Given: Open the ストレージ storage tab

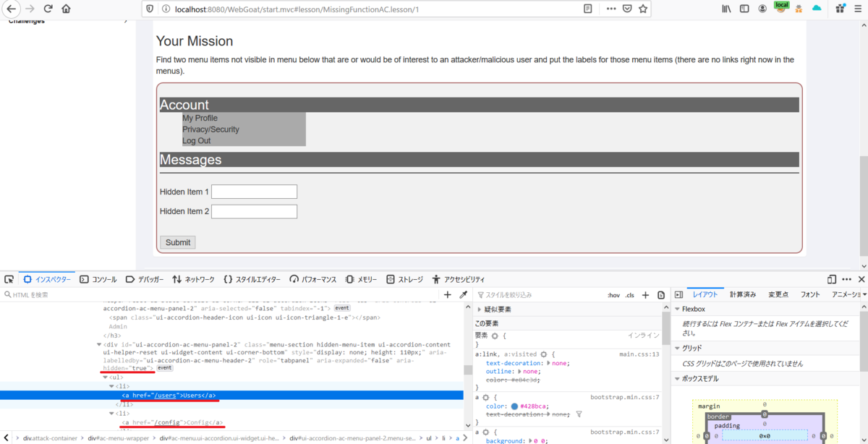Looking at the screenshot, I should (405, 279).
